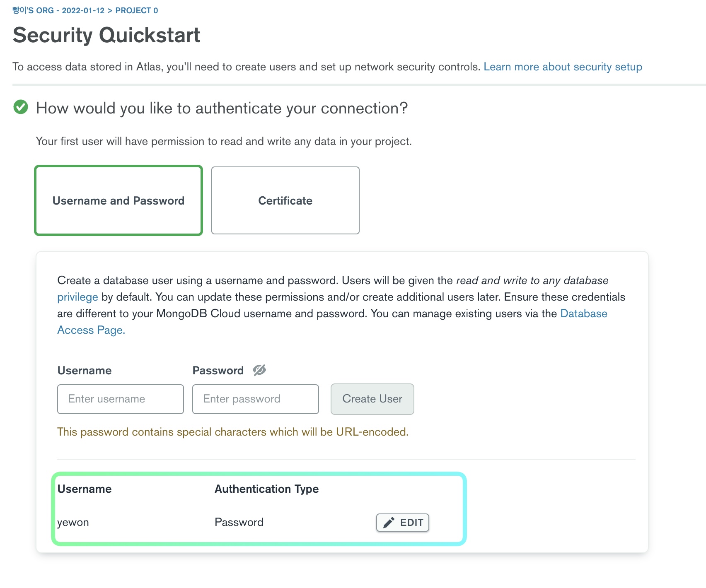The height and width of the screenshot is (588, 706).
Task: Follow the privilege hyperlink
Action: 77,297
